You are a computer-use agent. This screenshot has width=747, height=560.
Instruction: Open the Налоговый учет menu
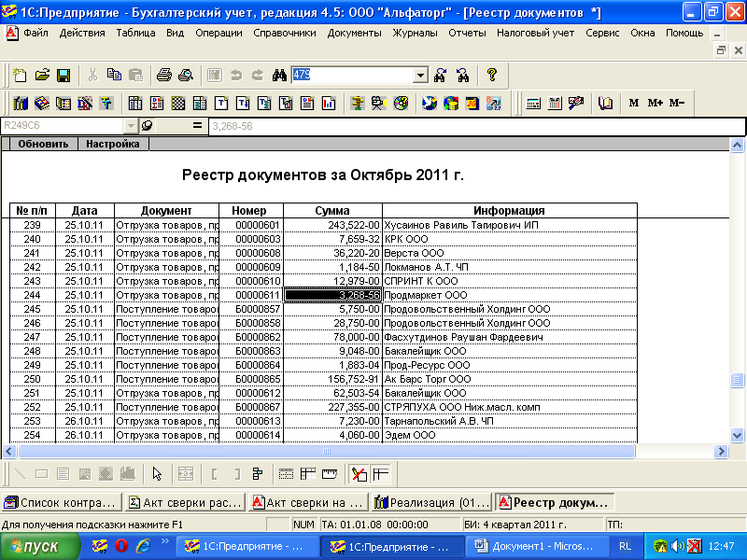tap(535, 33)
